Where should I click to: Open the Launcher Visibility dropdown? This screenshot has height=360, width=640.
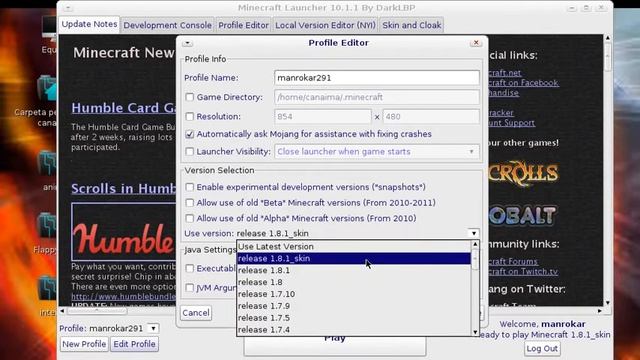click(x=377, y=151)
